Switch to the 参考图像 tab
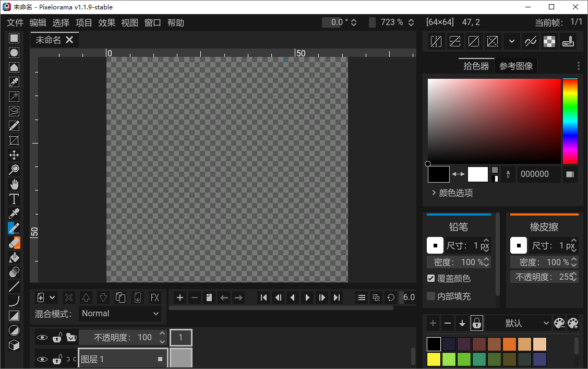The height and width of the screenshot is (369, 588). pyautogui.click(x=516, y=65)
